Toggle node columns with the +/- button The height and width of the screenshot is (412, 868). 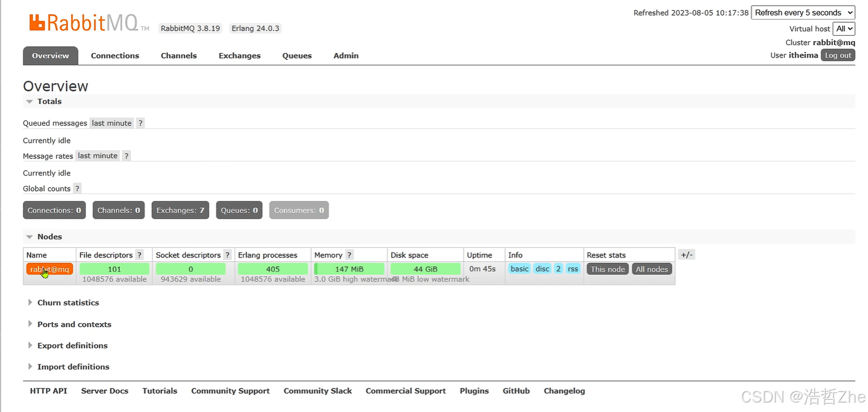[x=687, y=255]
